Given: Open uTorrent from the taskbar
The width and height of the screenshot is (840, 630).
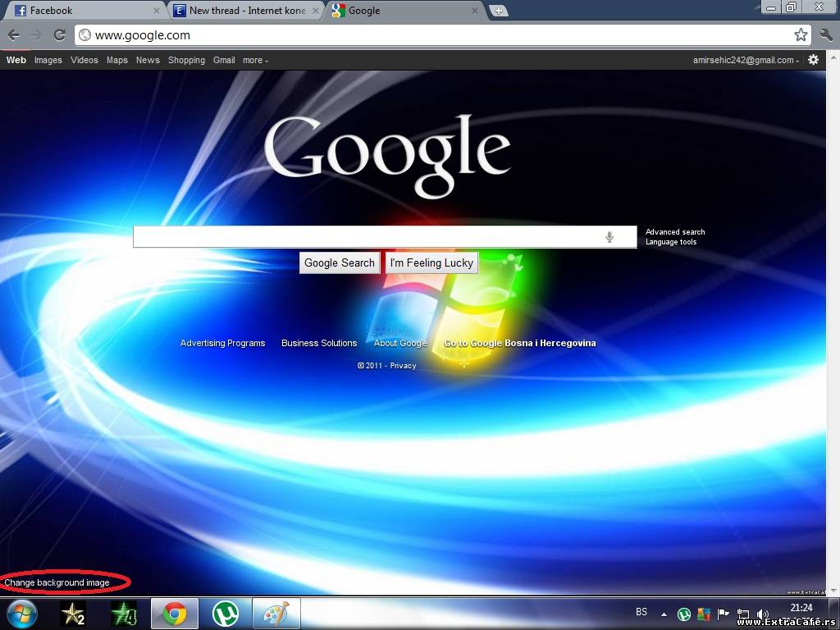Looking at the screenshot, I should coord(225,614).
